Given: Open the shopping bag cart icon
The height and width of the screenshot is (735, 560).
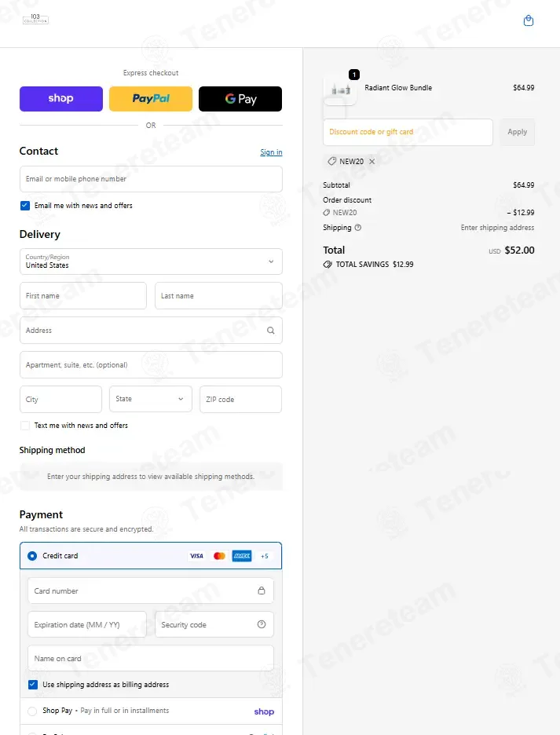Looking at the screenshot, I should tap(528, 20).
